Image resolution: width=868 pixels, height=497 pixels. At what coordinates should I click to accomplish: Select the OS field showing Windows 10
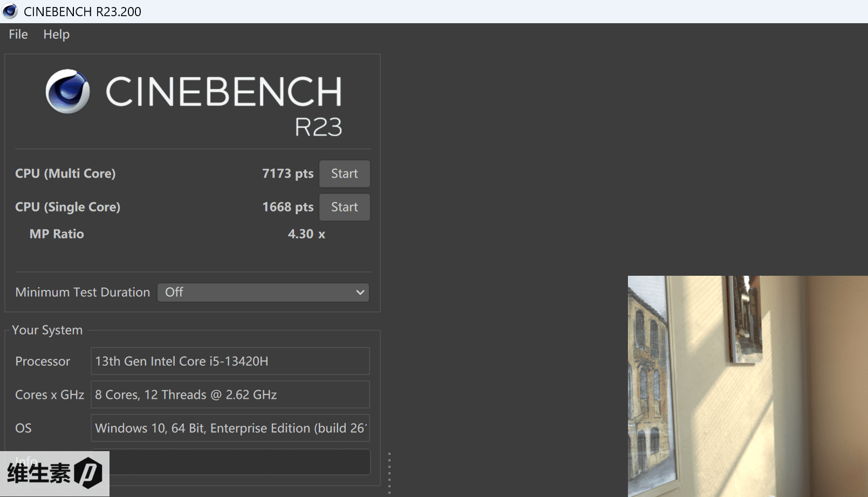(230, 428)
